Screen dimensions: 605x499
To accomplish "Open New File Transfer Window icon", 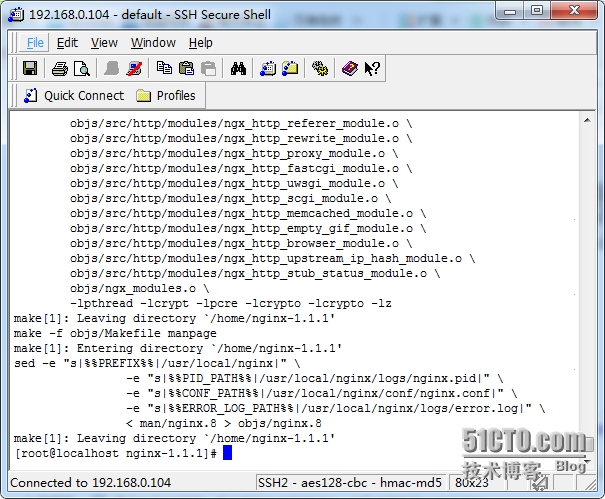I will point(290,68).
